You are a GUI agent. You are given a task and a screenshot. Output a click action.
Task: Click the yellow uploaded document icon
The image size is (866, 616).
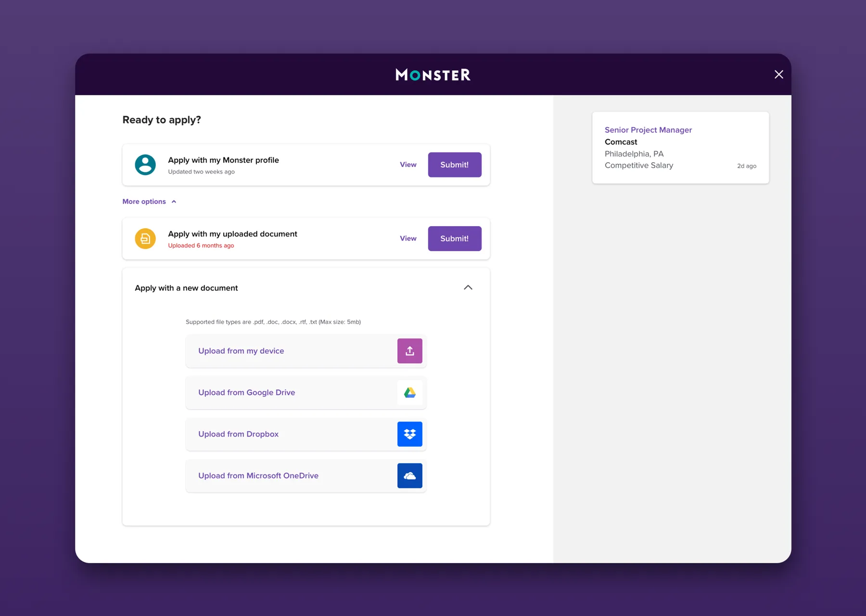tap(145, 238)
